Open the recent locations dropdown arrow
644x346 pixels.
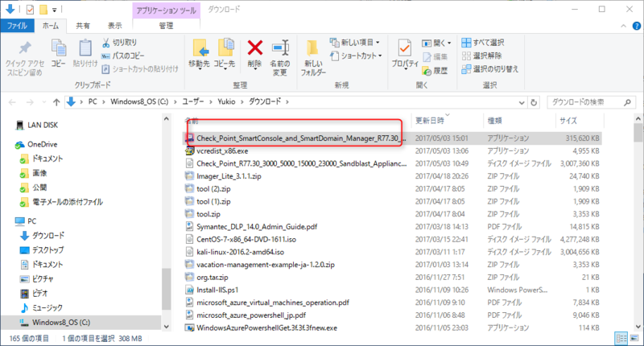(44, 102)
